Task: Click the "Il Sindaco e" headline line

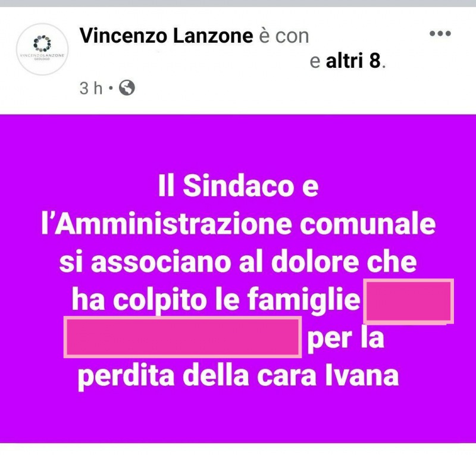Action: point(239,186)
